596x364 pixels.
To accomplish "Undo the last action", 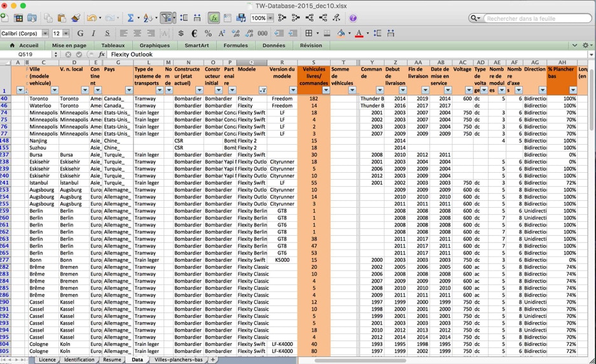I will coord(92,18).
